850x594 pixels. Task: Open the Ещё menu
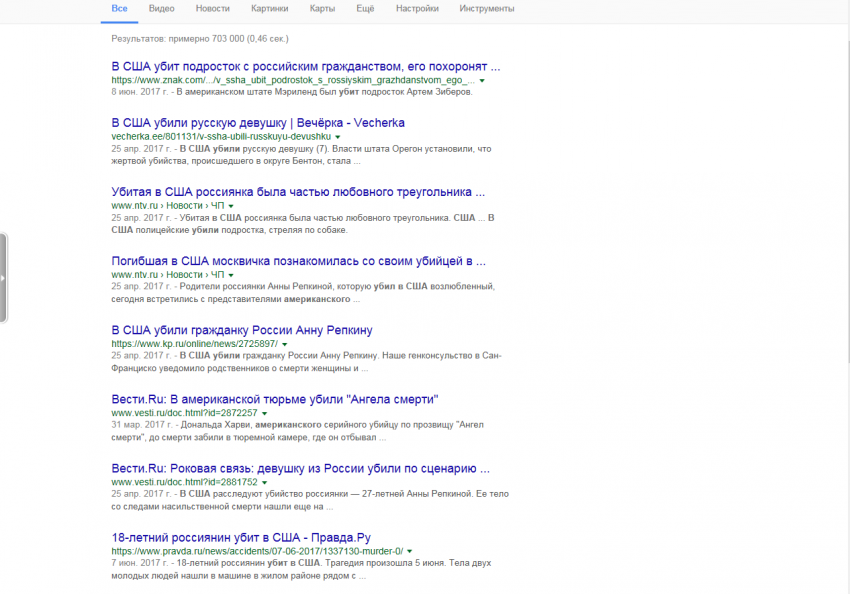(366, 9)
